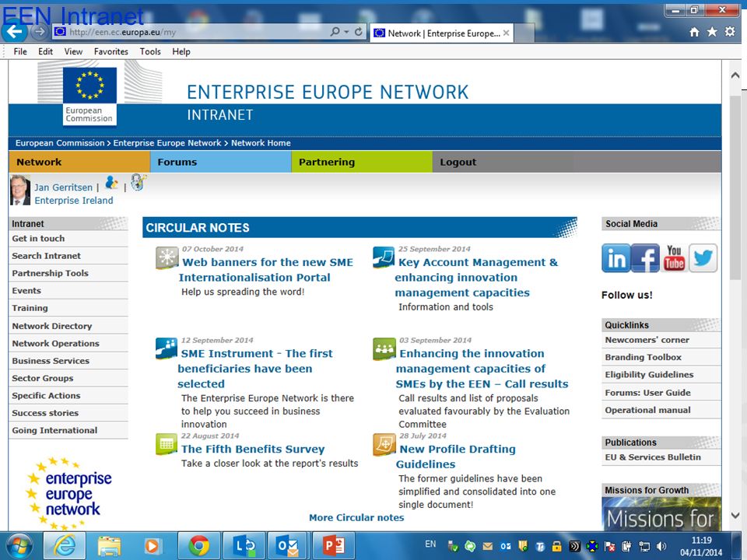Viewport: 747px width, 560px height.
Task: Click the YouTube social media icon
Action: point(674,258)
